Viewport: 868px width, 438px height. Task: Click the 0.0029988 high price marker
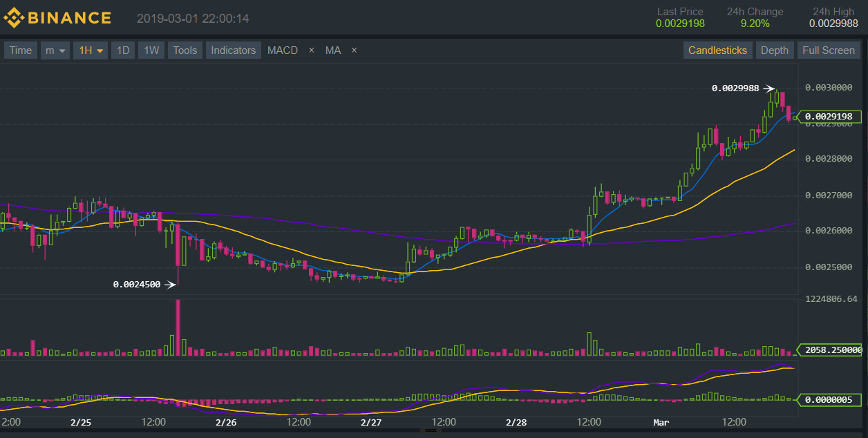(735, 88)
